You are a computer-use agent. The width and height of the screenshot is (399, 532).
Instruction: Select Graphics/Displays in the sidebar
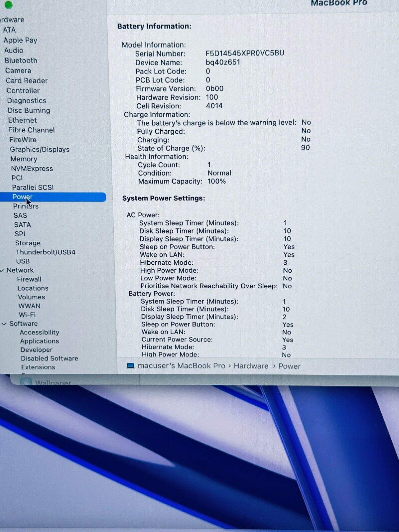[40, 150]
